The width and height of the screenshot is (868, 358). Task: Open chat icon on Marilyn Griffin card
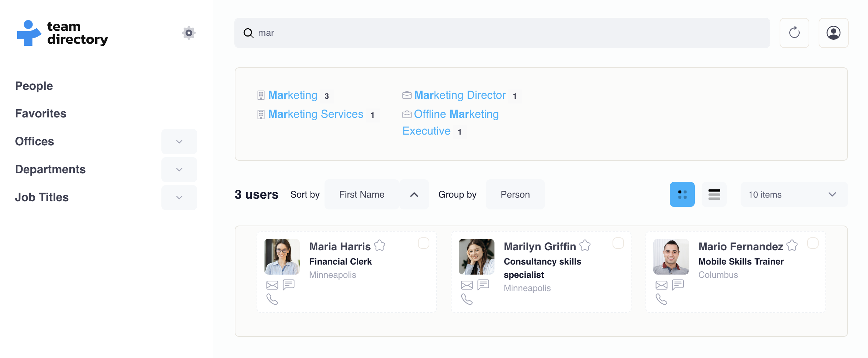483,285
